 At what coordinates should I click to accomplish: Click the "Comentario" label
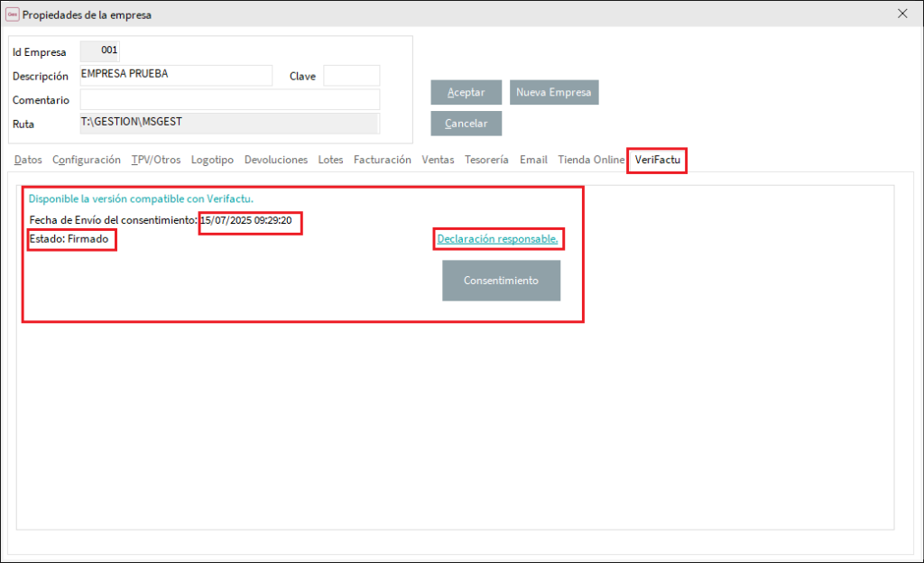(42, 100)
